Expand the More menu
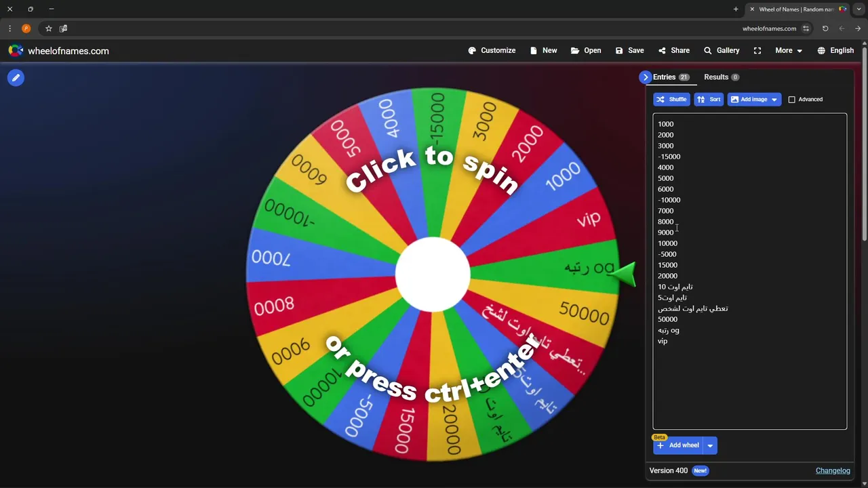868x488 pixels. pyautogui.click(x=789, y=51)
